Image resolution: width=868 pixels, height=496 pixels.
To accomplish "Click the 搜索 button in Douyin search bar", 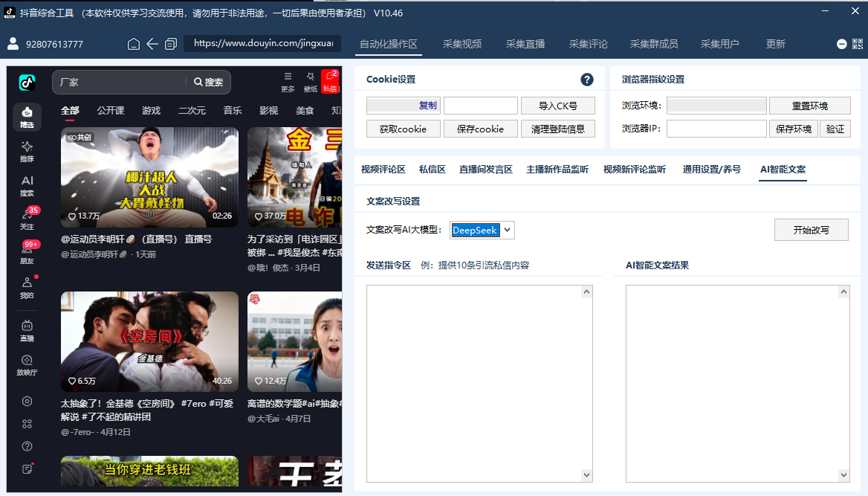I will coord(209,82).
